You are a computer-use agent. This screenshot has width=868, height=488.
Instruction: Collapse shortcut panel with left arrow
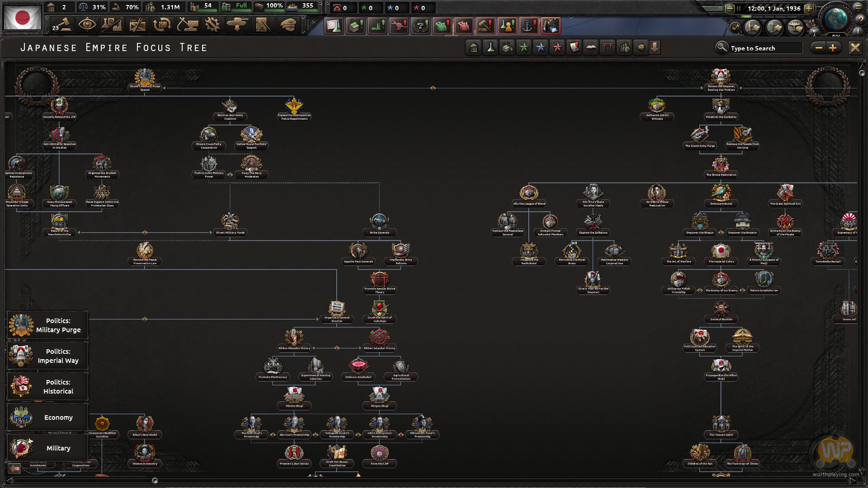tap(14, 469)
